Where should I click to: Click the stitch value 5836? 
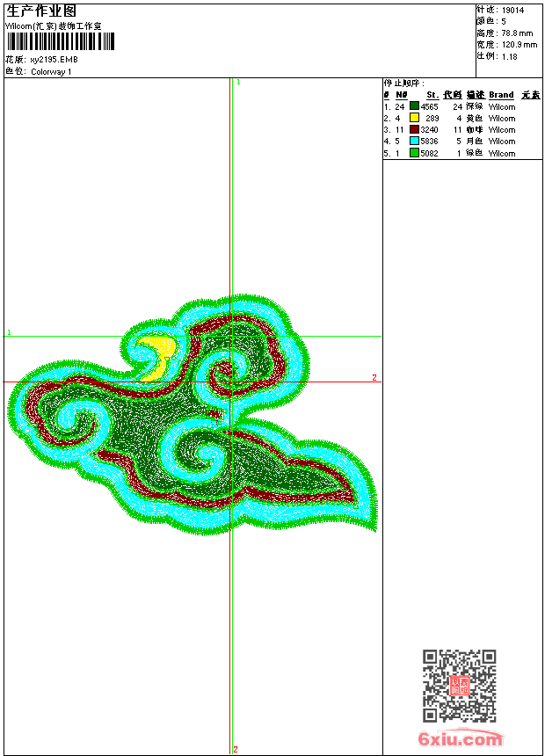point(429,142)
